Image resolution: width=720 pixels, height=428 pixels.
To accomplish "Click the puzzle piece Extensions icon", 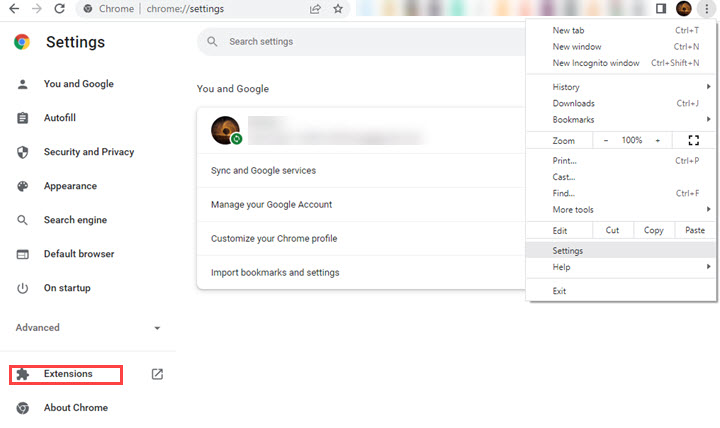I will [22, 374].
